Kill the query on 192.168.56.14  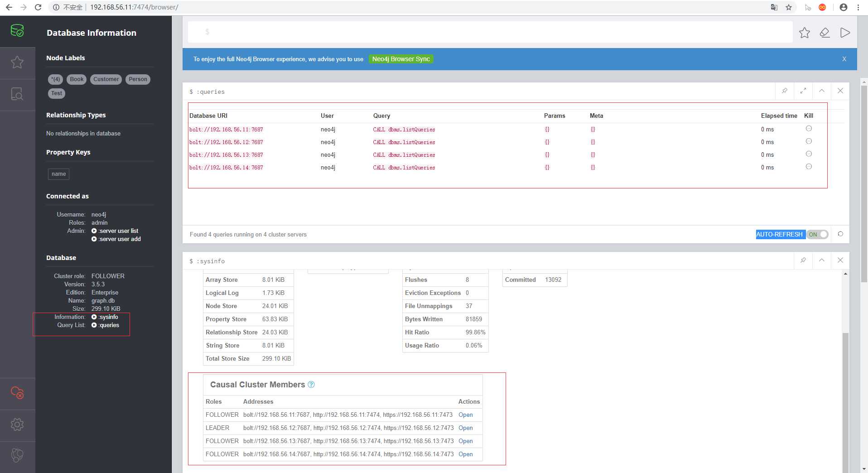point(809,167)
